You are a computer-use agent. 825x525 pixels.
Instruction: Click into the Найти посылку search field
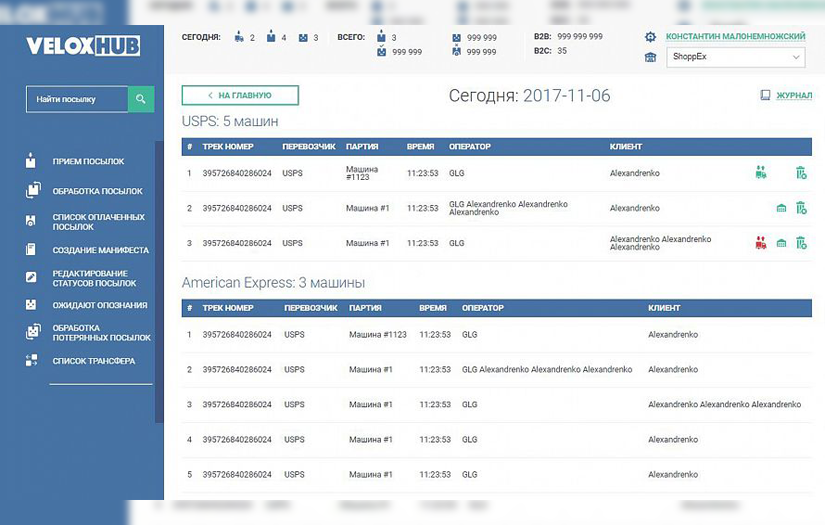77,99
